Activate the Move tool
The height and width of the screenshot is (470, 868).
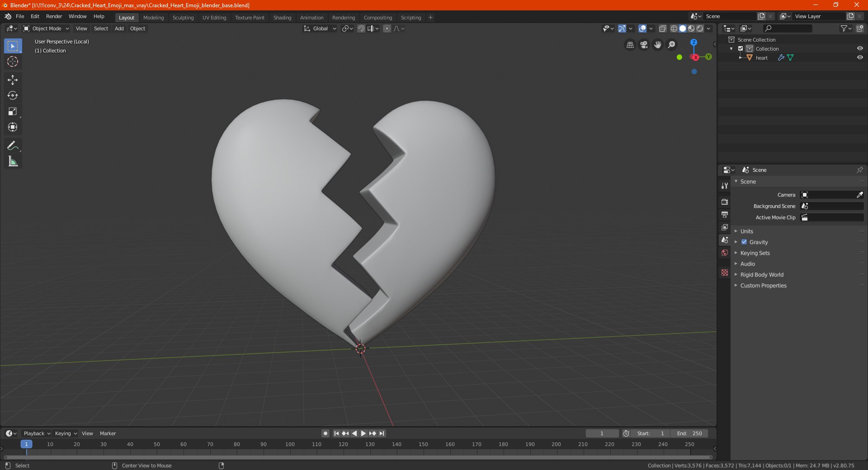tap(13, 80)
